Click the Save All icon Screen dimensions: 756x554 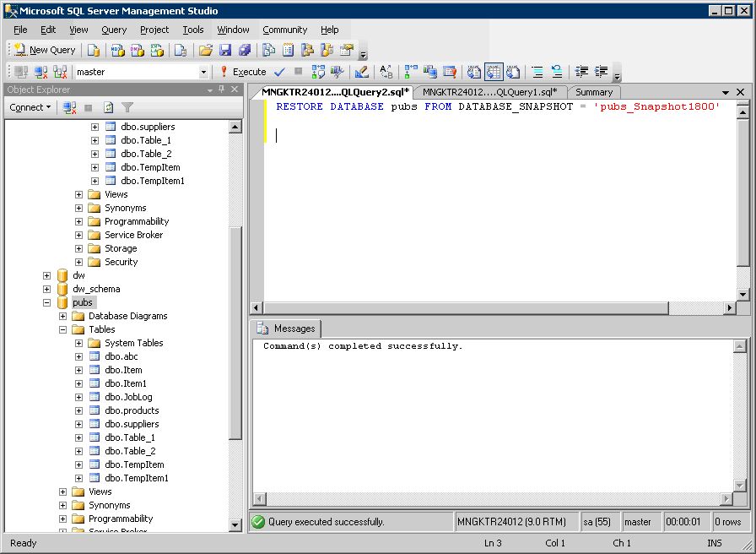[245, 50]
